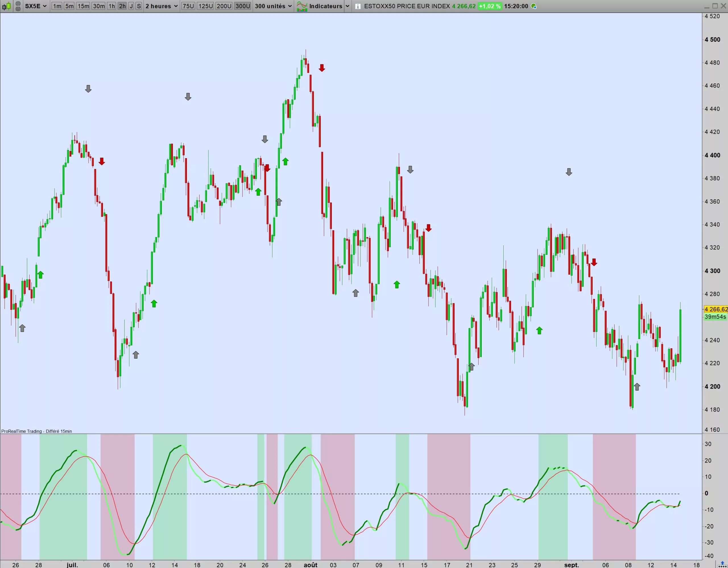Screen dimensions: 728x568
Task: Click the green 39m54s countdown label
Action: [715, 317]
